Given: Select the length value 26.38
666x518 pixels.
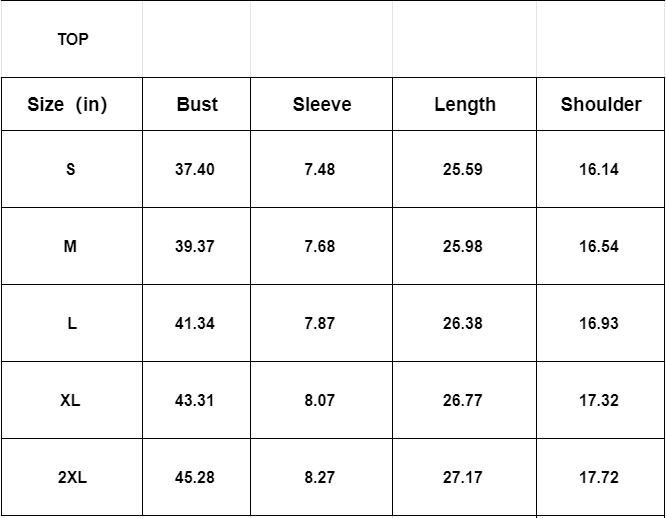Looking at the screenshot, I should 463,323.
